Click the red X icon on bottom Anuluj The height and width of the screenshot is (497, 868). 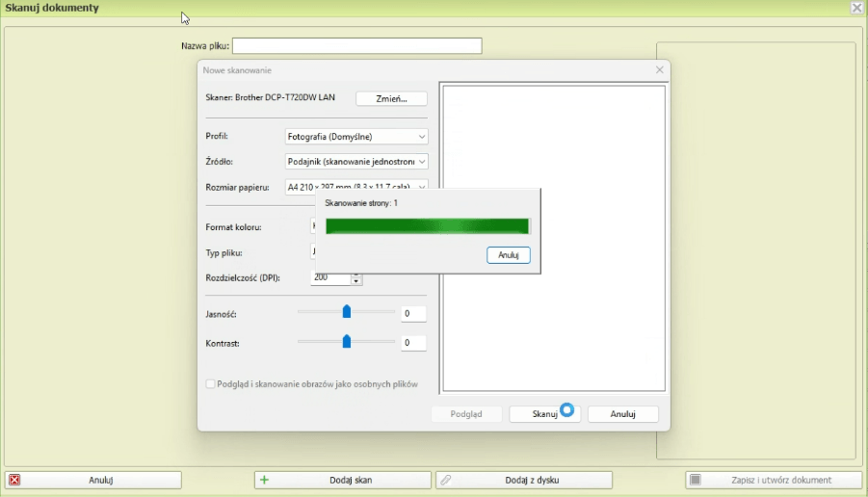click(14, 480)
